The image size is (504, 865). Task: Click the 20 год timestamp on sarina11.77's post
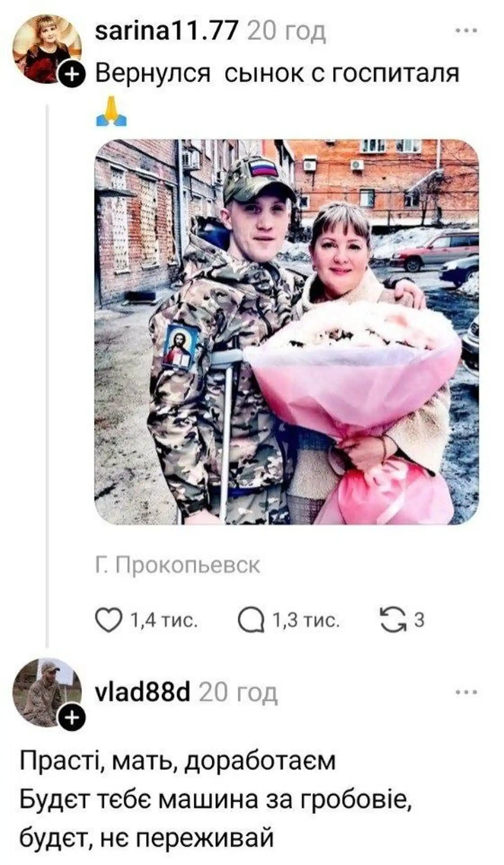[287, 31]
